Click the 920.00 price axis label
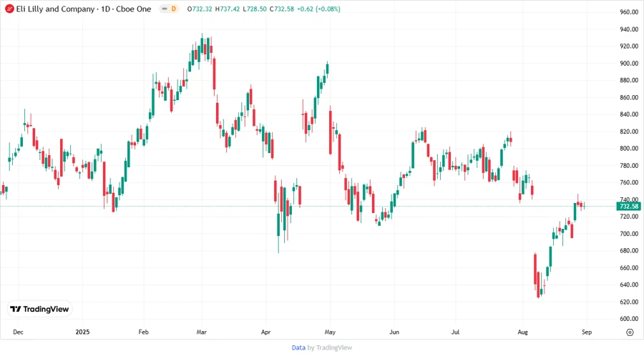Viewport: 644px width, 356px height. 629,46
